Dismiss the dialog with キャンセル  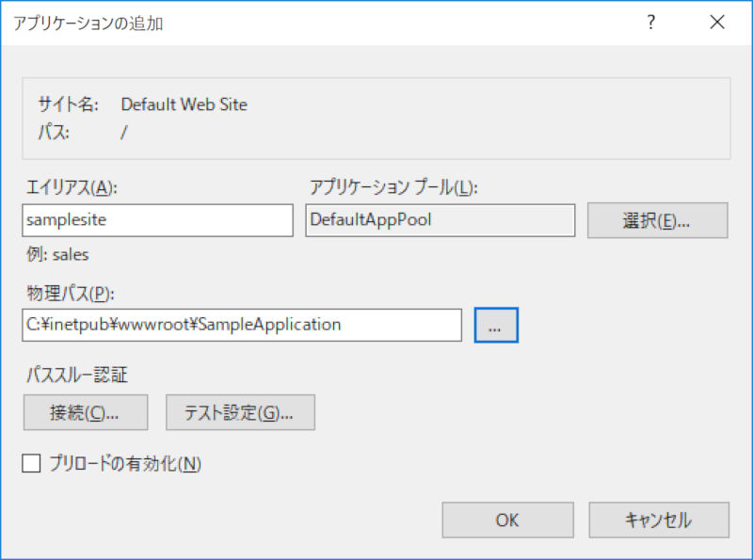[658, 520]
